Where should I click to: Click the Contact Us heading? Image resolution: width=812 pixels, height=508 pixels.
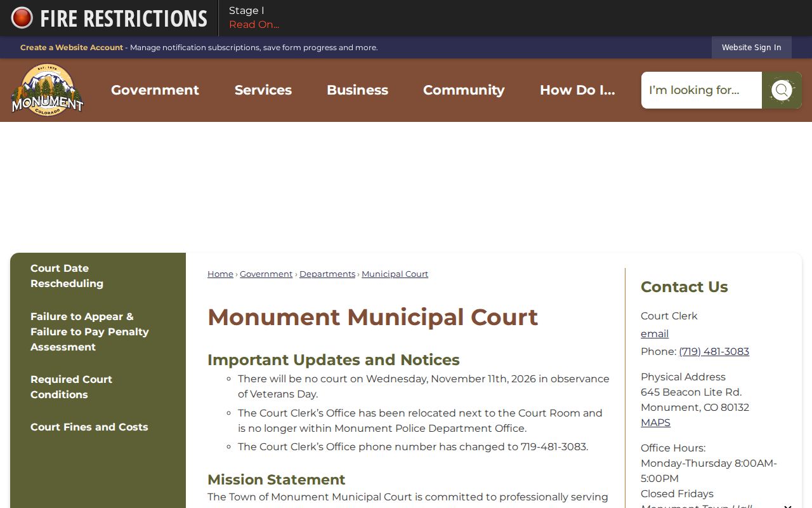coord(684,287)
